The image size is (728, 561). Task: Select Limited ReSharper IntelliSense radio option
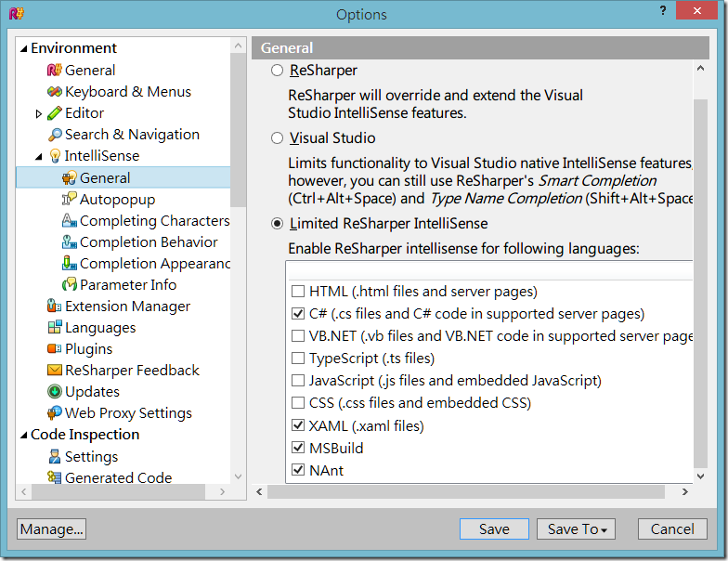[277, 223]
